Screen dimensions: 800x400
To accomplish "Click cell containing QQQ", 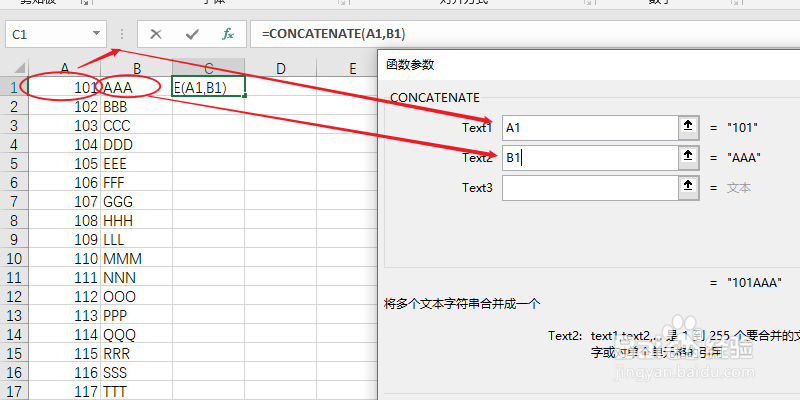I will (137, 334).
